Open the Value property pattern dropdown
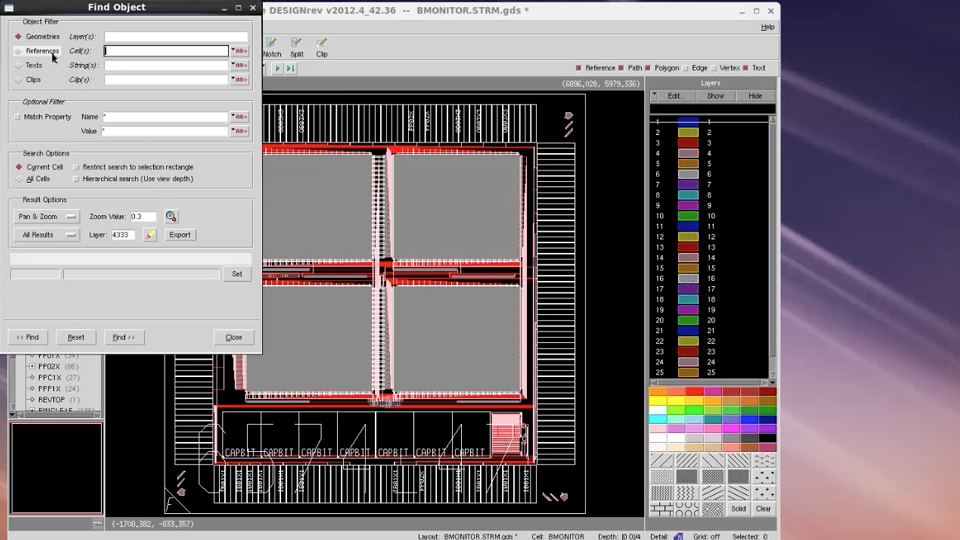960x540 pixels. pos(239,131)
